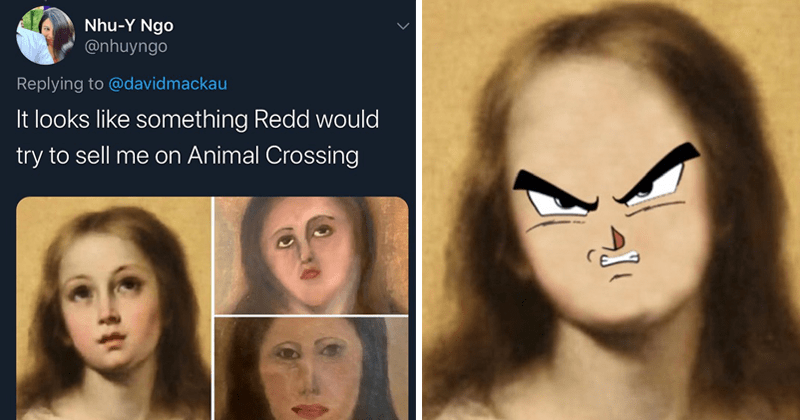Open the tweet options chevron
The width and height of the screenshot is (800, 420).
pos(402,27)
